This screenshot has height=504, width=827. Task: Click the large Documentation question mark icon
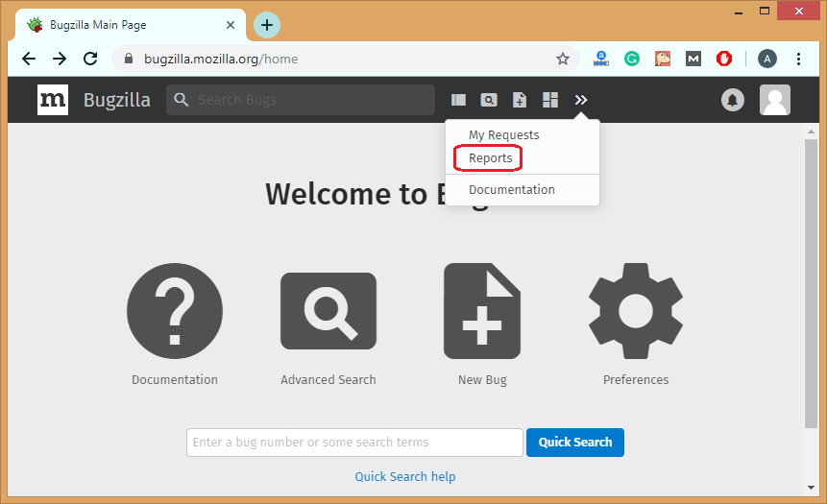[175, 311]
